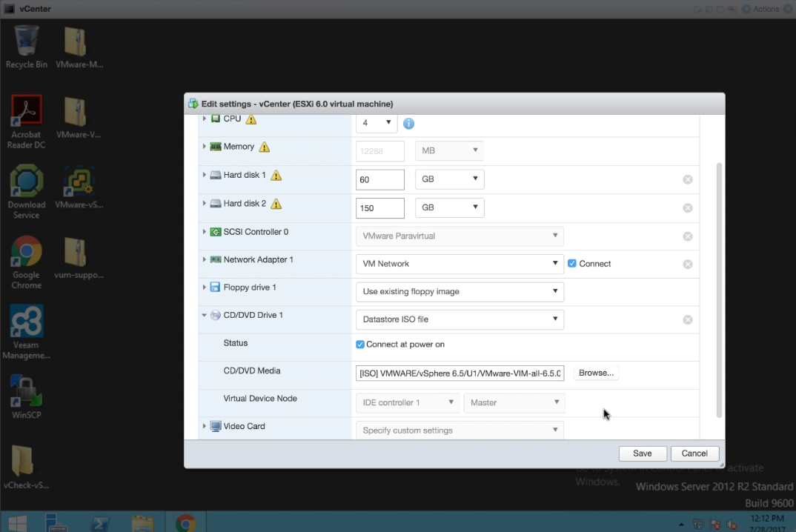Show hidden tray icons arrow
Image resolution: width=796 pixels, height=532 pixels.
coord(681,525)
